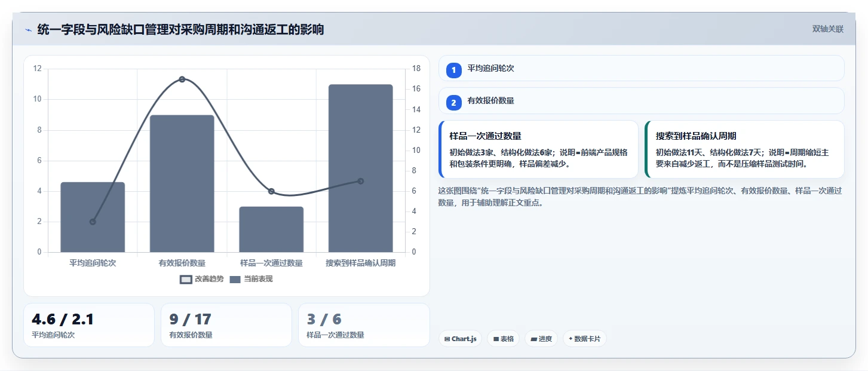Click the 4.6 / 2.1 stat card

coord(89,325)
